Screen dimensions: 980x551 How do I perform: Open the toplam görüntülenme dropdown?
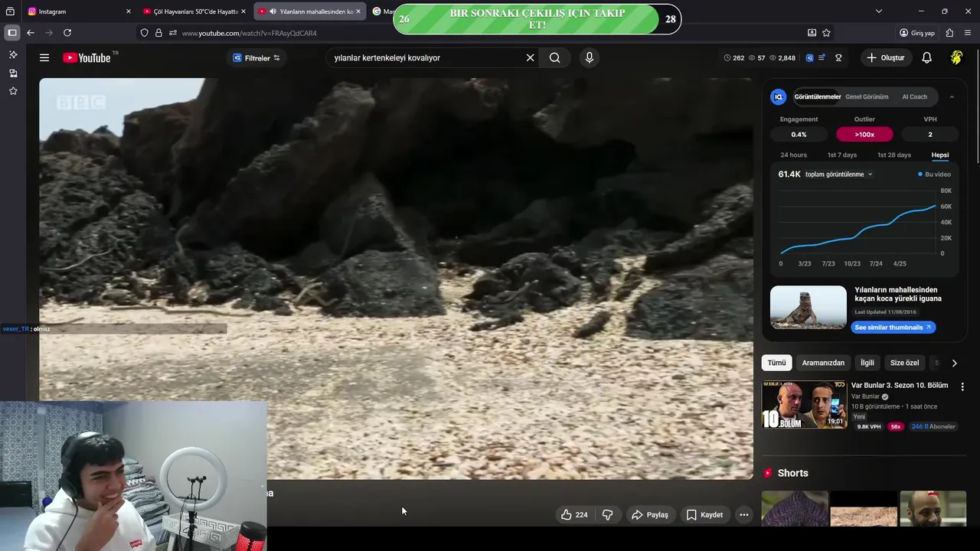click(838, 174)
